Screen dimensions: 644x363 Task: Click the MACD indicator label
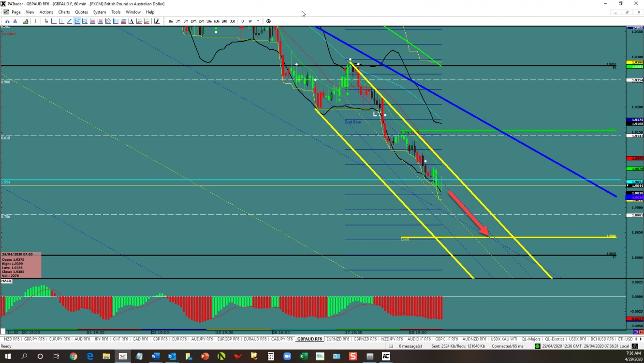[7, 281]
